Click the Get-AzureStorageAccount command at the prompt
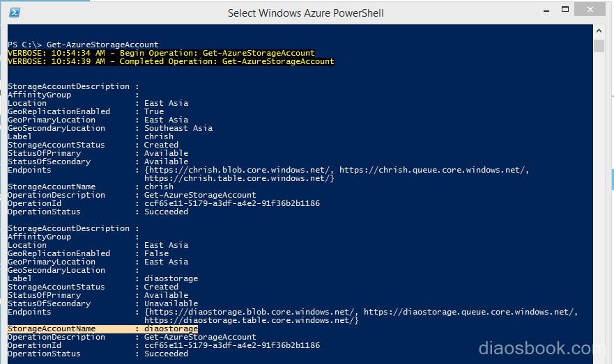The width and height of the screenshot is (614, 364). click(x=102, y=45)
